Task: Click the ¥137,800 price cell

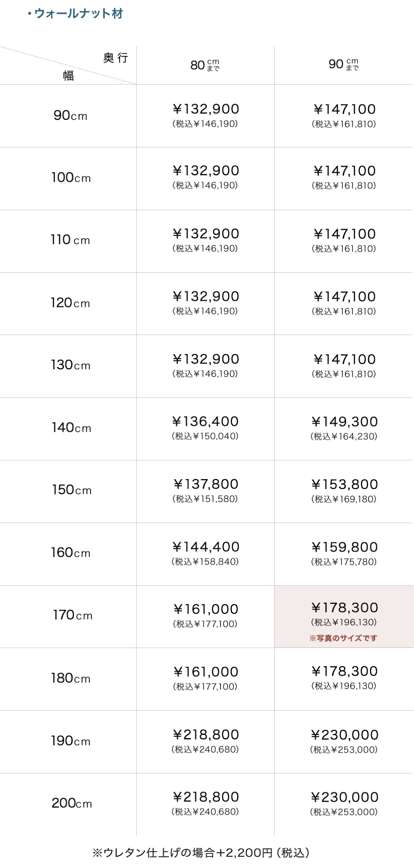Action: [x=206, y=485]
